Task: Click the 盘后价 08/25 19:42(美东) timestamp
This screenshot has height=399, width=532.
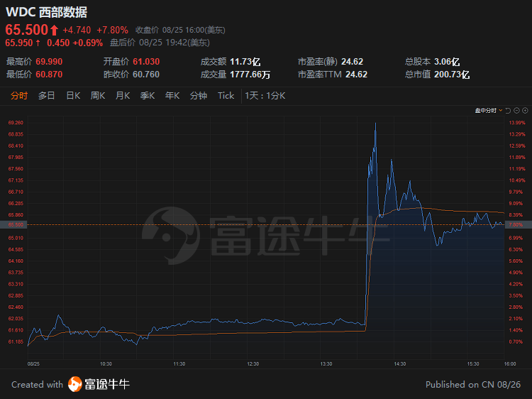Action: [x=160, y=43]
